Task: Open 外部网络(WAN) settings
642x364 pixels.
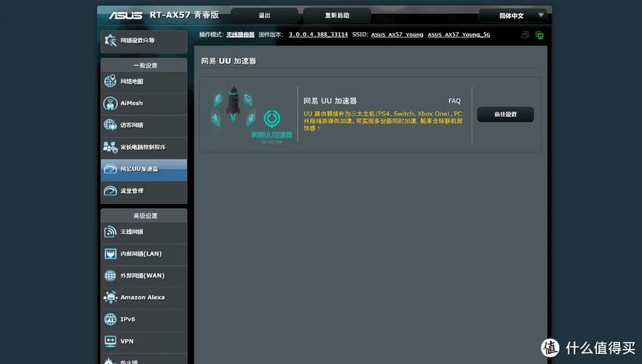Action: tap(143, 276)
